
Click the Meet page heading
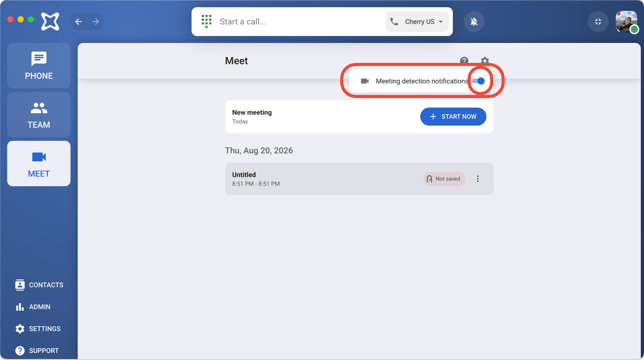coord(236,61)
